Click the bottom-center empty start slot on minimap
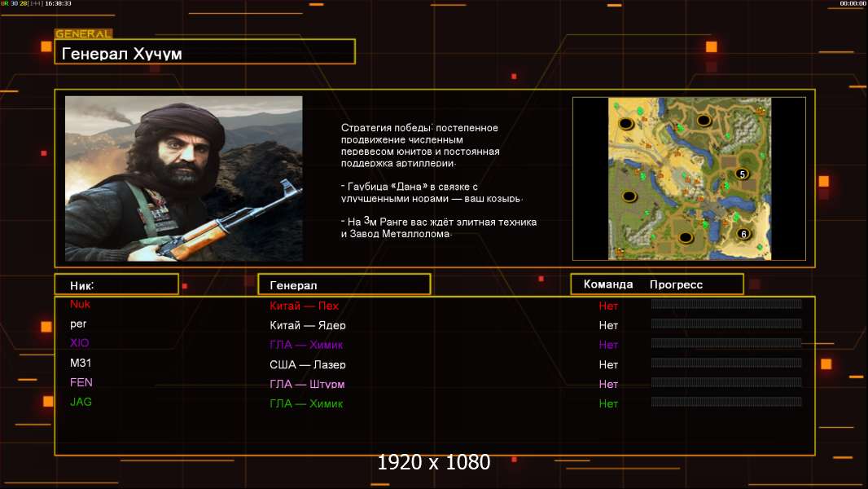Image resolution: width=868 pixels, height=489 pixels. (x=686, y=237)
